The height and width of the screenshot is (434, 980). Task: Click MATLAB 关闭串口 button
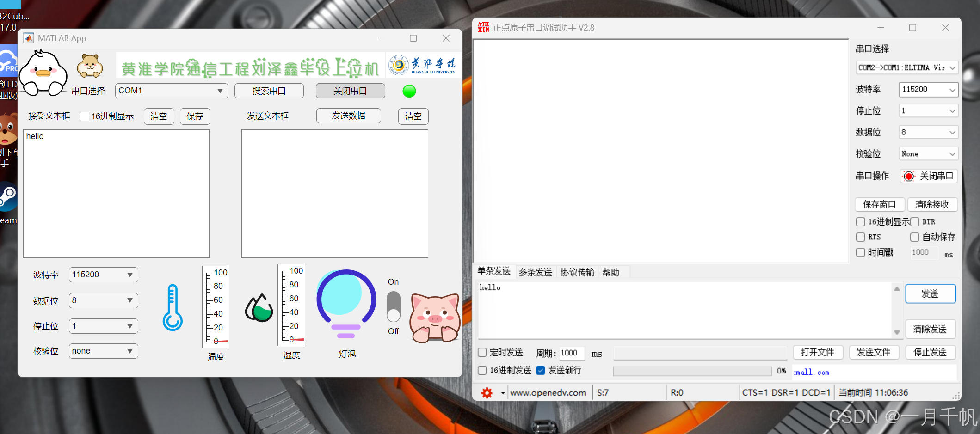coord(351,91)
